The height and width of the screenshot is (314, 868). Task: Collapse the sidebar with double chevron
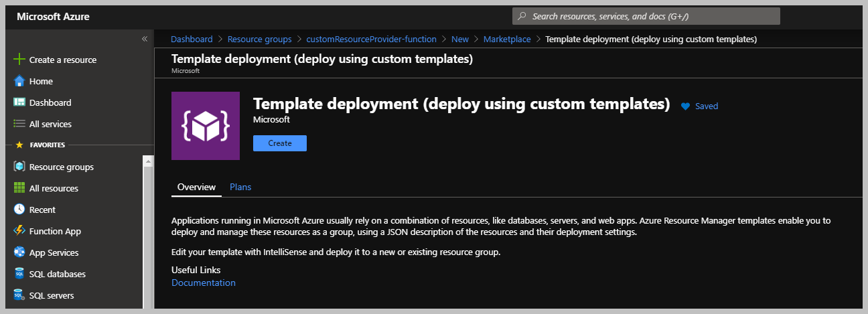tap(144, 39)
